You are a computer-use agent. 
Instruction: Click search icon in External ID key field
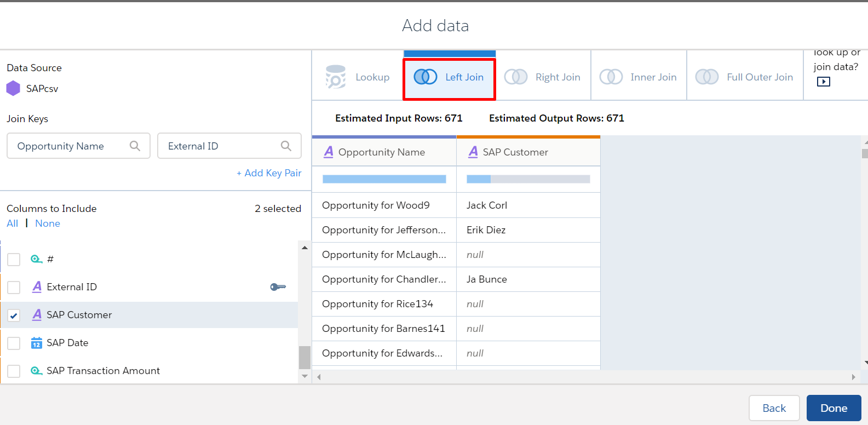click(286, 146)
